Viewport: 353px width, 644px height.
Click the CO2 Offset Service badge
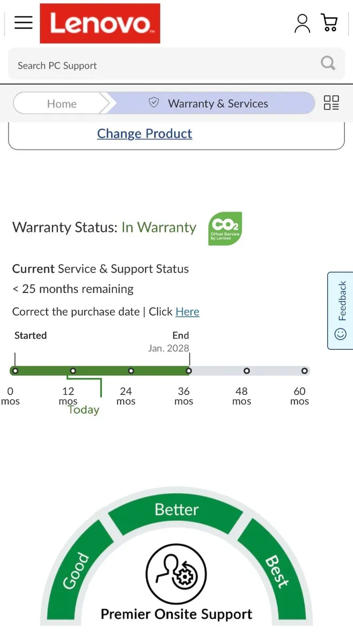click(225, 229)
